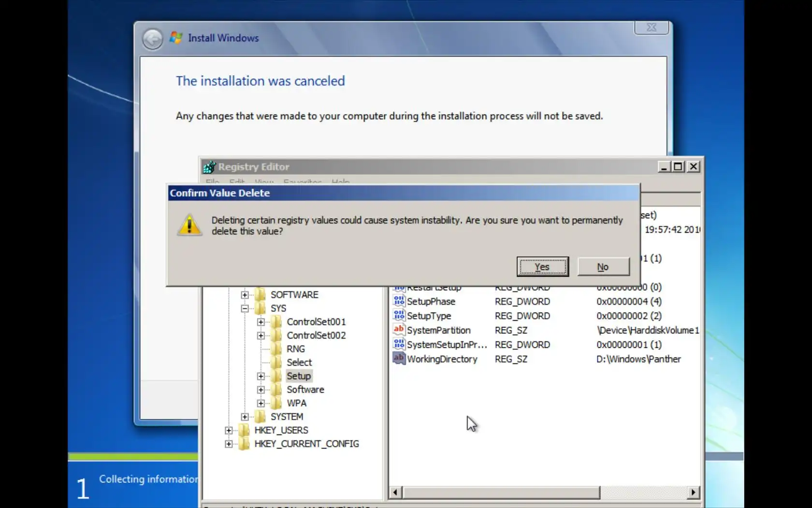Click the DWORD icon beside SystemSetupInPr...
The width and height of the screenshot is (812, 508).
coord(399,344)
